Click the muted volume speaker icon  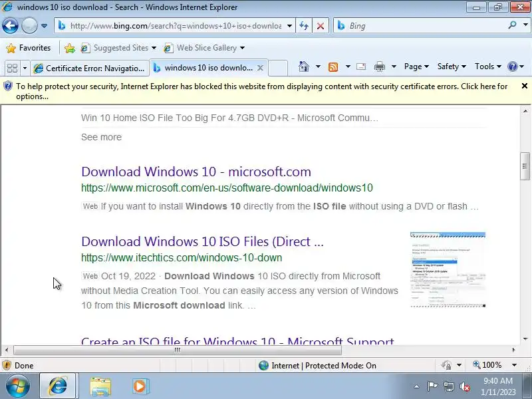tap(464, 386)
